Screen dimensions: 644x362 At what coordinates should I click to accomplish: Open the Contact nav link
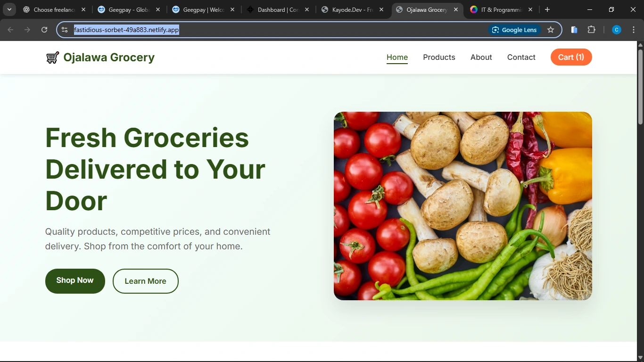521,57
